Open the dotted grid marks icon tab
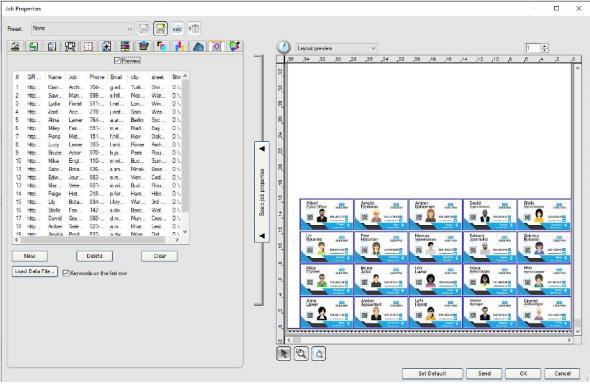The image size is (590, 384). [88, 47]
